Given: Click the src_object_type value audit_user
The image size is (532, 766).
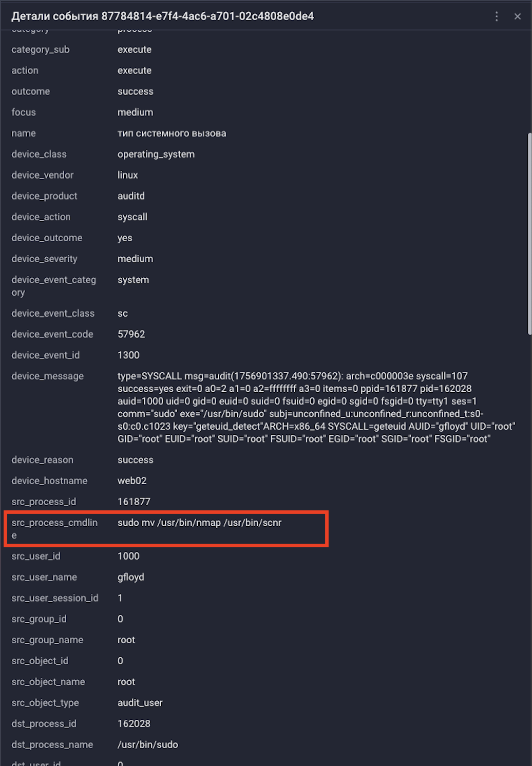Looking at the screenshot, I should [x=140, y=703].
